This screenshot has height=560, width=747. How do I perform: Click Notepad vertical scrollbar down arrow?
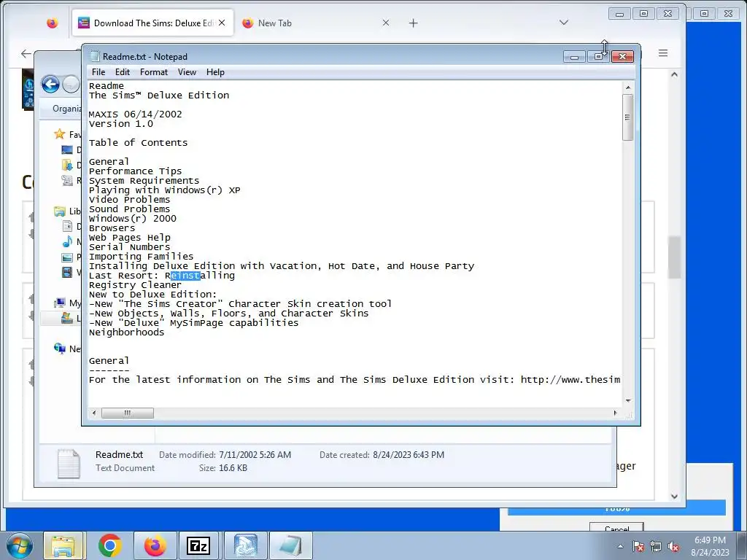628,400
